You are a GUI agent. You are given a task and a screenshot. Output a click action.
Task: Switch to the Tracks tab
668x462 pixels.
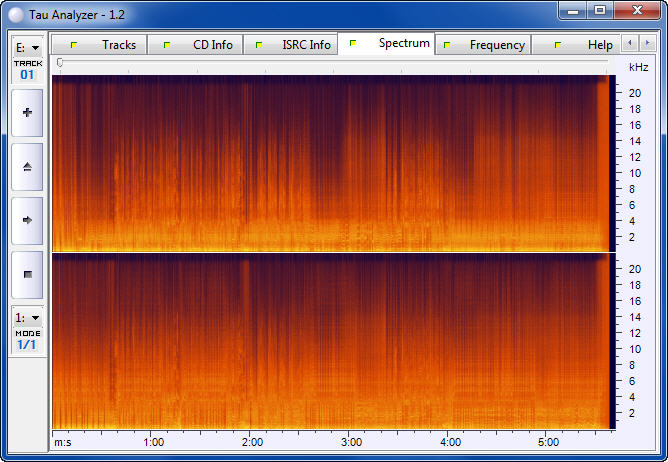coord(118,45)
